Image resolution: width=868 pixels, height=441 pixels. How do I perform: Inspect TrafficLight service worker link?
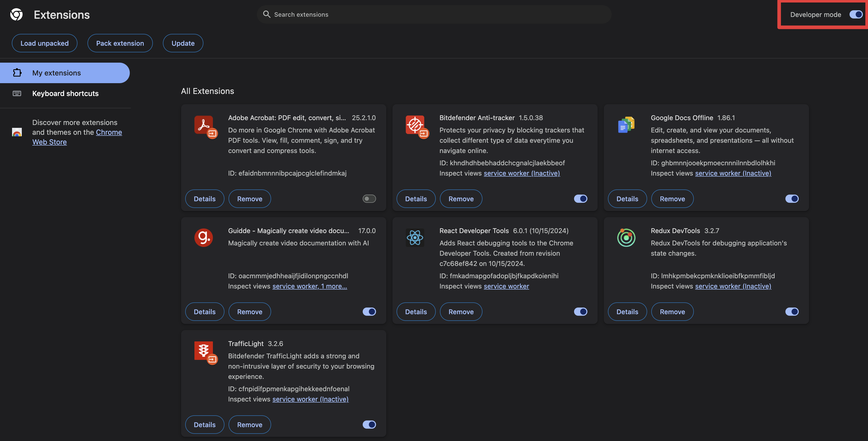coord(310,399)
